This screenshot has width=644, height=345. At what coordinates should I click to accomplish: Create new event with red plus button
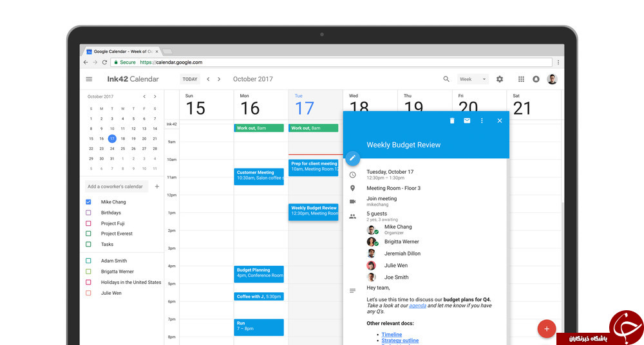[547, 328]
